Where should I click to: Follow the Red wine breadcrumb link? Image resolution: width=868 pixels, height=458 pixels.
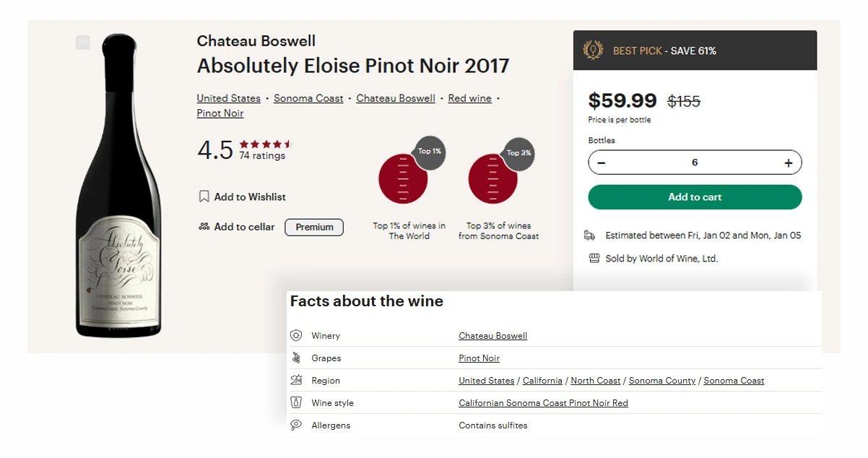click(x=469, y=98)
